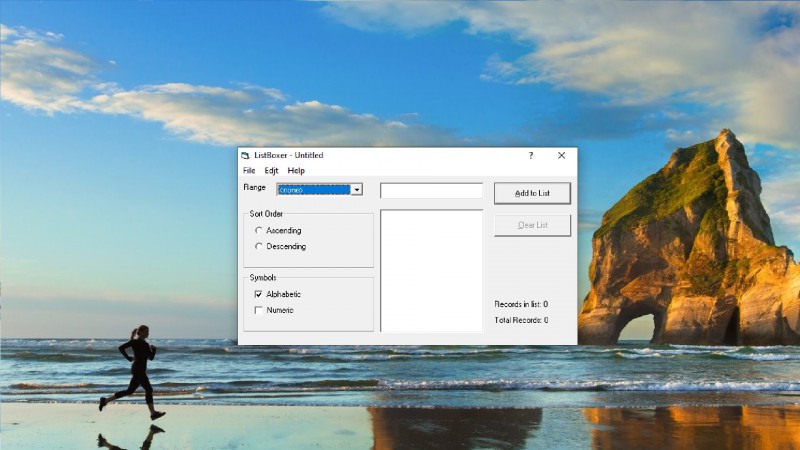800x450 pixels.
Task: Click inside the empty list box
Action: (x=431, y=270)
